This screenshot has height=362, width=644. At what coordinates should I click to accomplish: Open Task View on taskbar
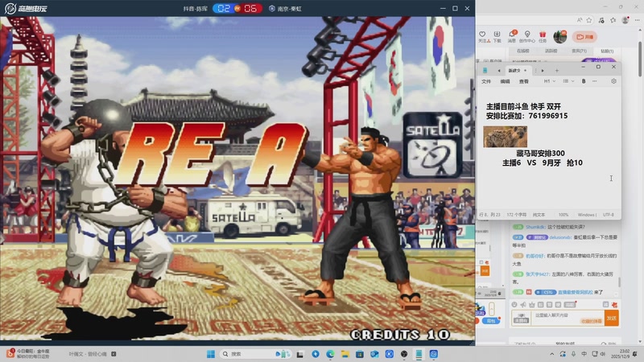point(300,354)
